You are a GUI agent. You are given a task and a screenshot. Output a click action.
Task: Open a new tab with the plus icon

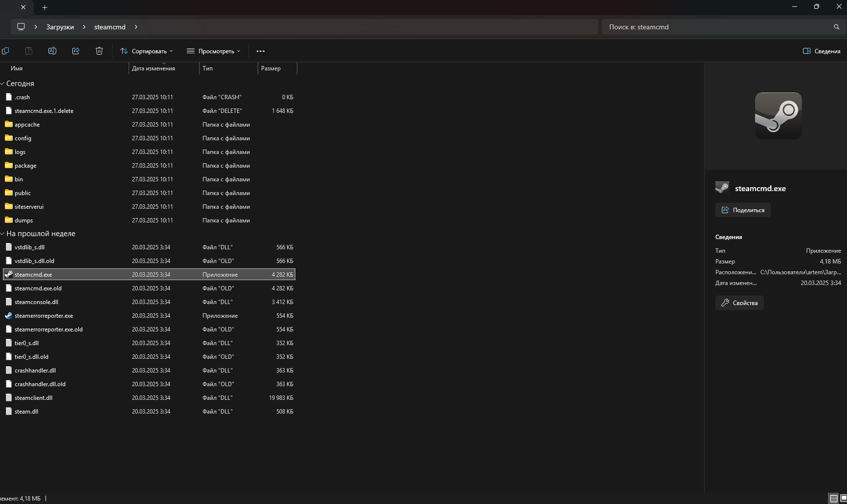(45, 7)
